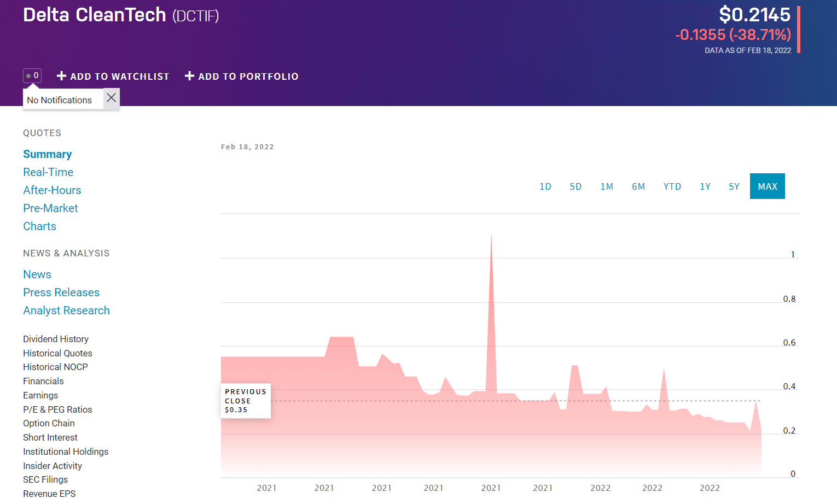Choose the 5Y chart range

(x=734, y=186)
